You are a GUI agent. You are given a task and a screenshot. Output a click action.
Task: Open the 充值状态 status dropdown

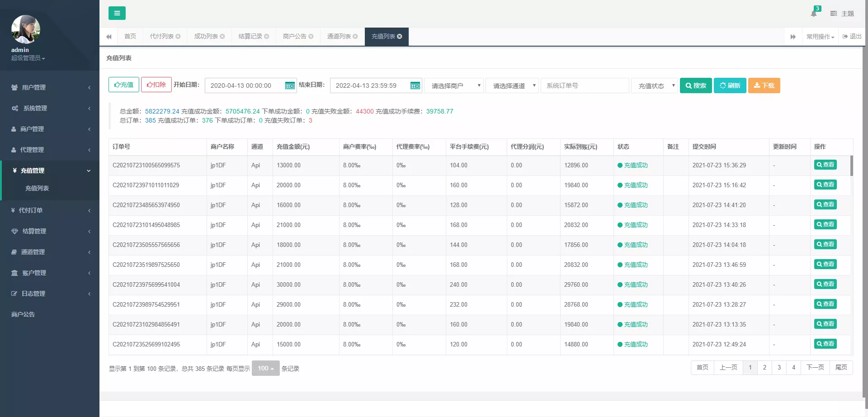pos(655,85)
